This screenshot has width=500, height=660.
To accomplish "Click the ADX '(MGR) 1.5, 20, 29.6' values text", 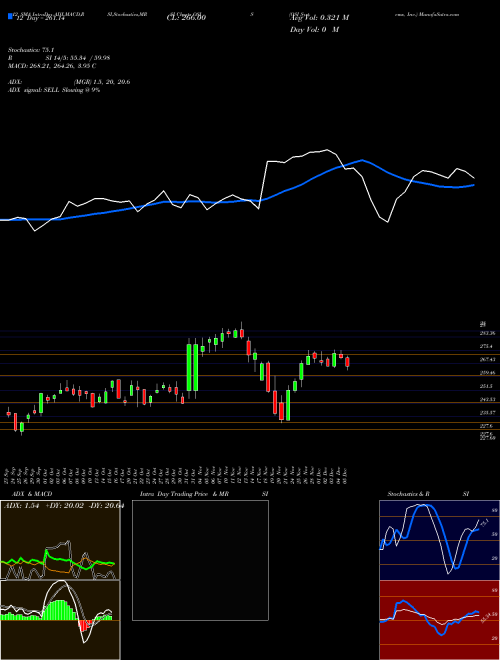I will coord(102,82).
